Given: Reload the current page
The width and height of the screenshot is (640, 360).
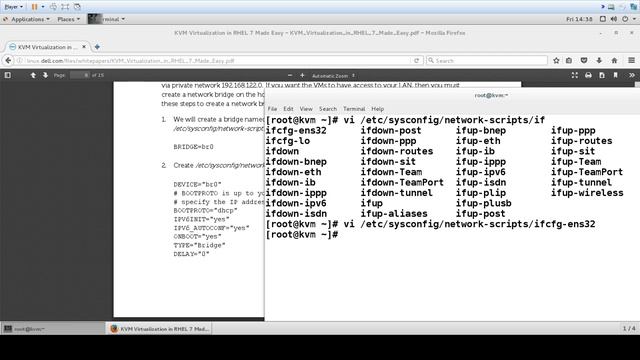Looking at the screenshot, I should click(416, 60).
